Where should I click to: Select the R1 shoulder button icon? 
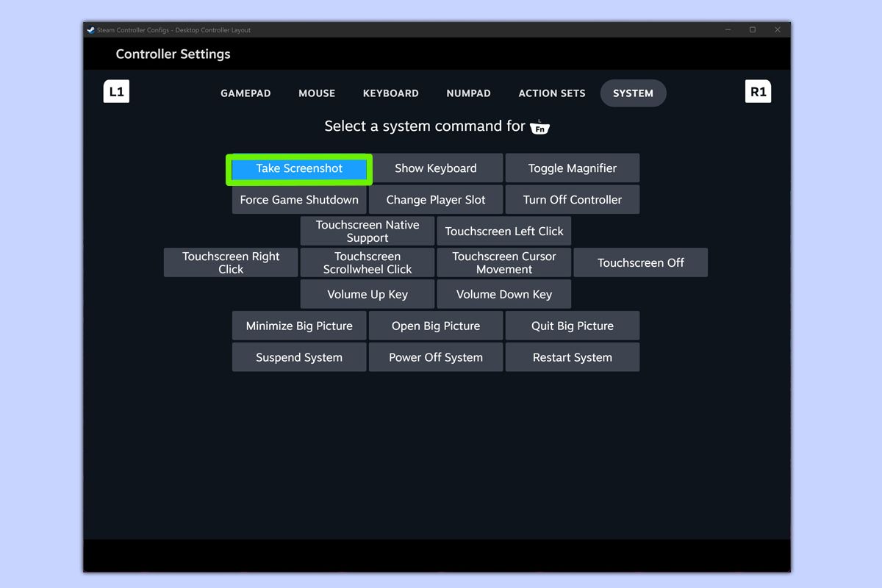click(x=759, y=91)
